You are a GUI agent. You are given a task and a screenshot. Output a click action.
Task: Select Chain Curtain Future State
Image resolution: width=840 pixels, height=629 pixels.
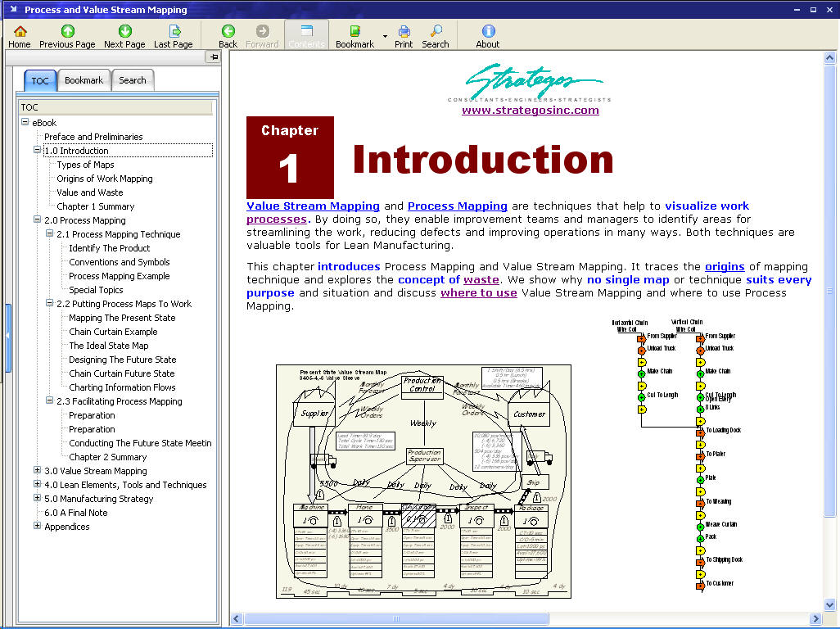click(122, 373)
